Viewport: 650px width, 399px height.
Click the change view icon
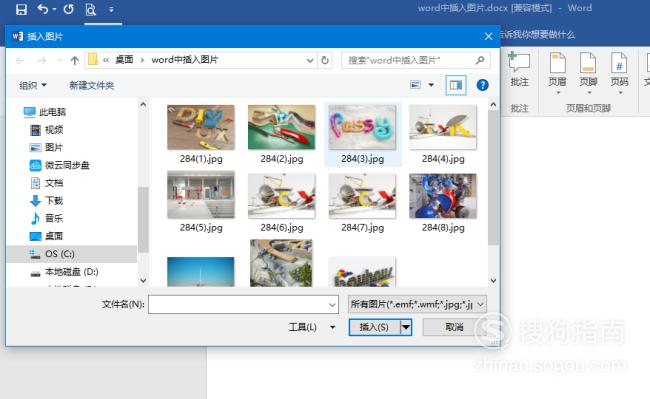click(415, 85)
